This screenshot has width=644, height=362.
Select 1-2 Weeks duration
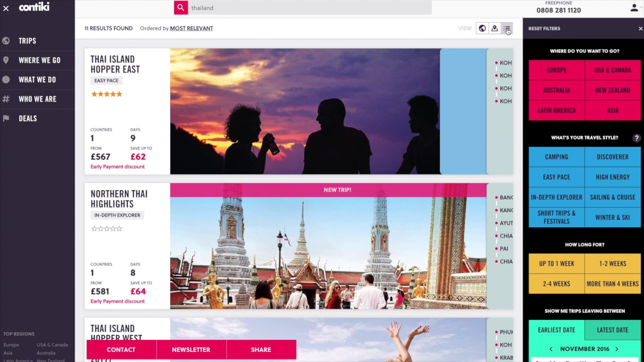tap(613, 263)
